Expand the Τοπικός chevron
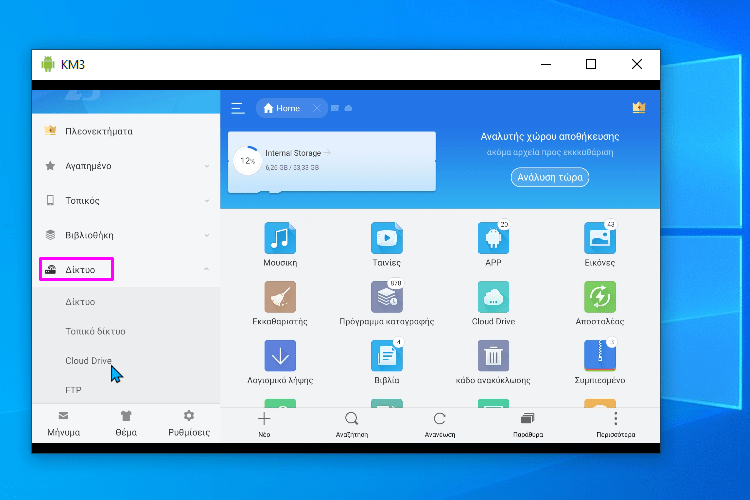 pyautogui.click(x=207, y=200)
